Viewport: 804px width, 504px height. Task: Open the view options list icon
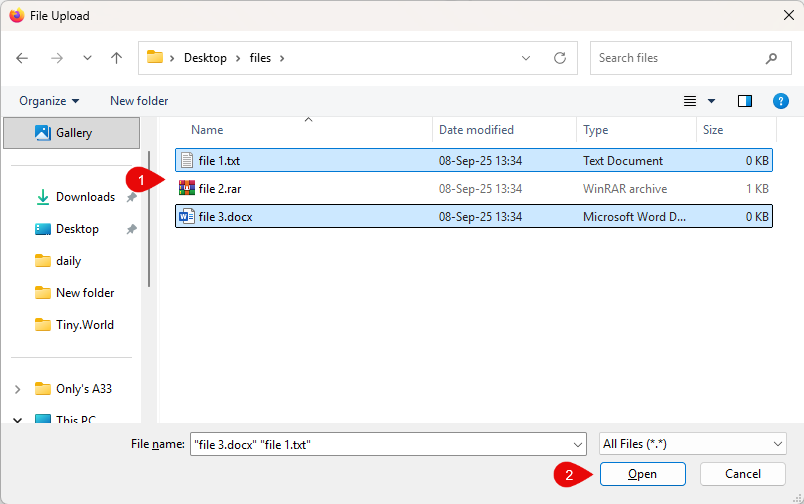[x=690, y=101]
